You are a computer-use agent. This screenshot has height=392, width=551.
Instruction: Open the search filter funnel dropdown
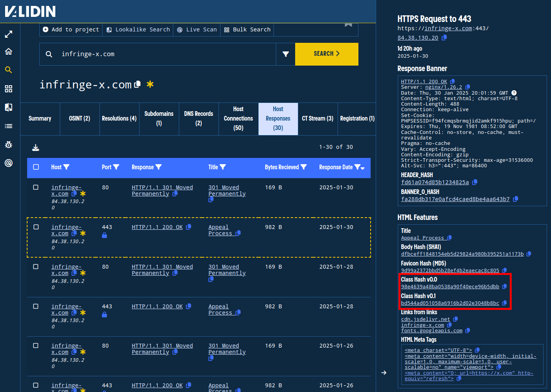pyautogui.click(x=286, y=54)
